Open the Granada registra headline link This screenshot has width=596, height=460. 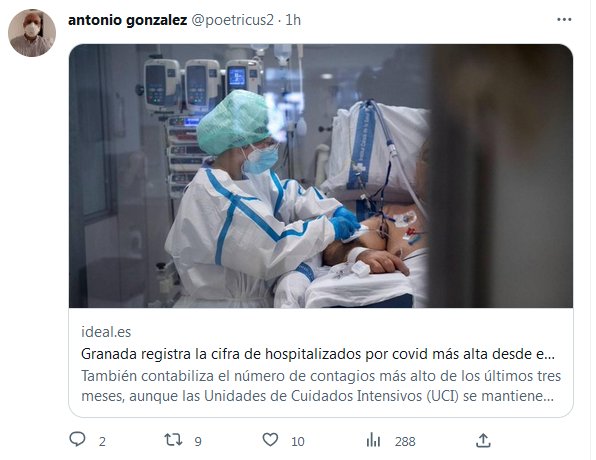(318, 354)
